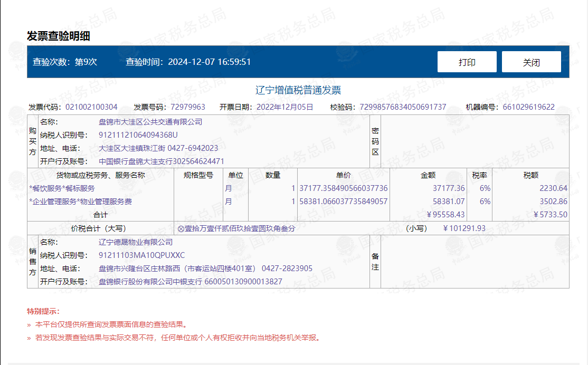The width and height of the screenshot is (588, 365).
Task: Select the invoice code 021002100304
Action: pyautogui.click(x=91, y=107)
